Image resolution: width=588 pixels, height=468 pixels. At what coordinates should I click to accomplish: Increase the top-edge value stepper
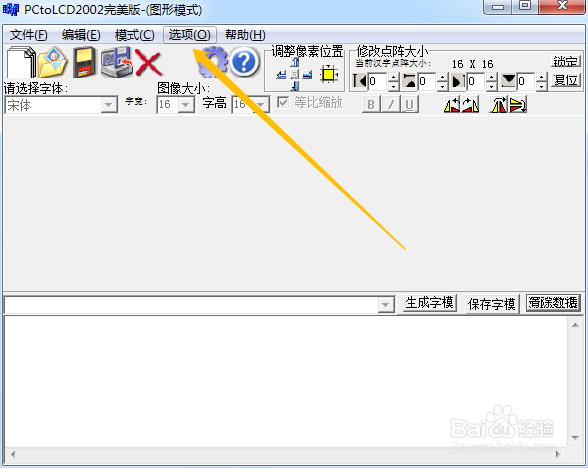click(443, 77)
